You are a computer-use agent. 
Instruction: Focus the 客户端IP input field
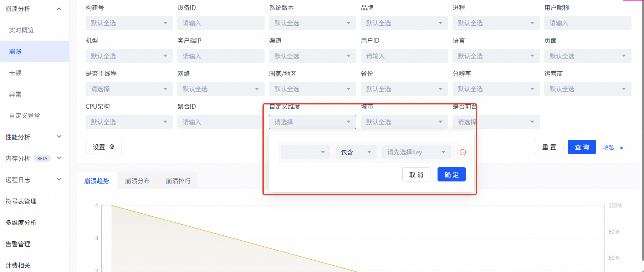[221, 56]
